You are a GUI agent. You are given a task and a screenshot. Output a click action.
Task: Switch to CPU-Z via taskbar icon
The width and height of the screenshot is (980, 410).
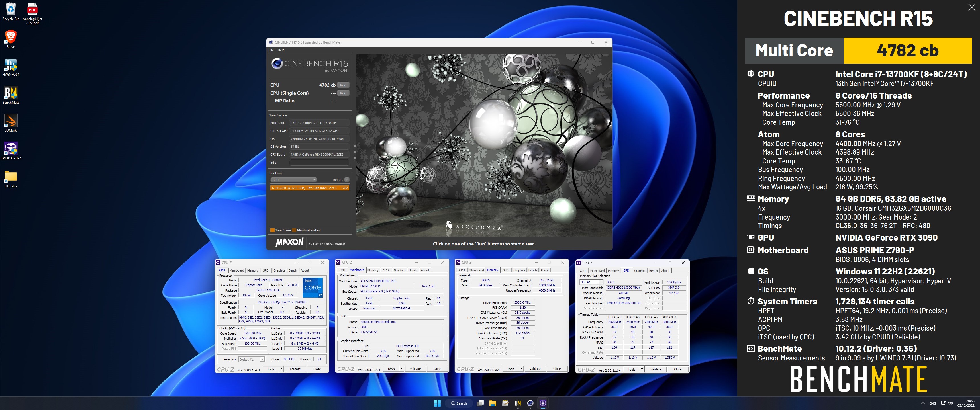point(543,403)
